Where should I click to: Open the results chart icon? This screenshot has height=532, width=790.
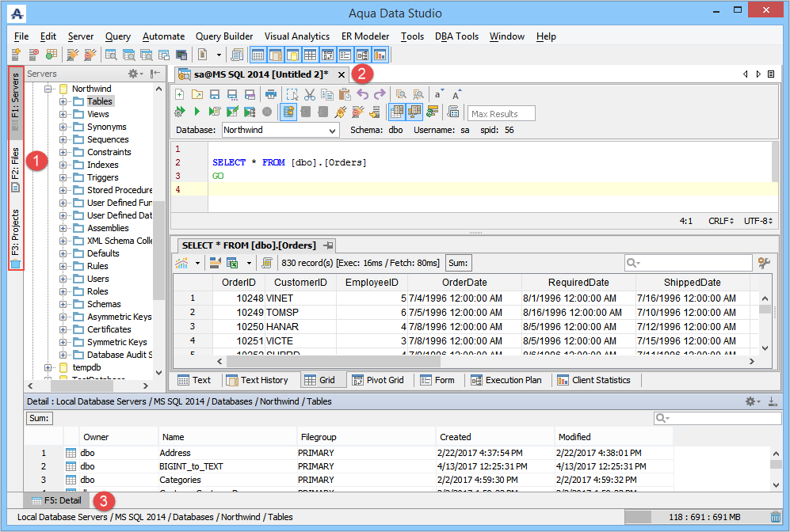click(181, 263)
